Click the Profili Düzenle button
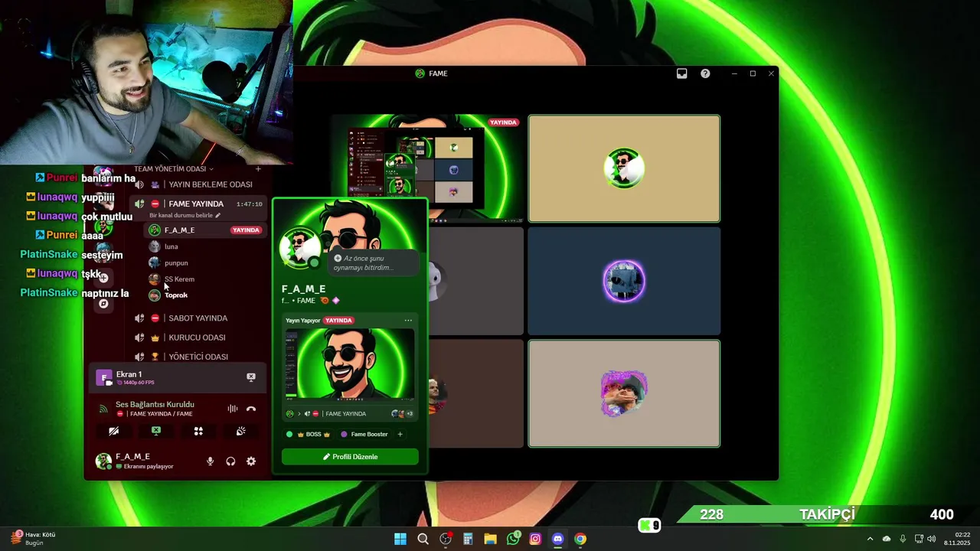This screenshot has height=551, width=980. pos(350,457)
